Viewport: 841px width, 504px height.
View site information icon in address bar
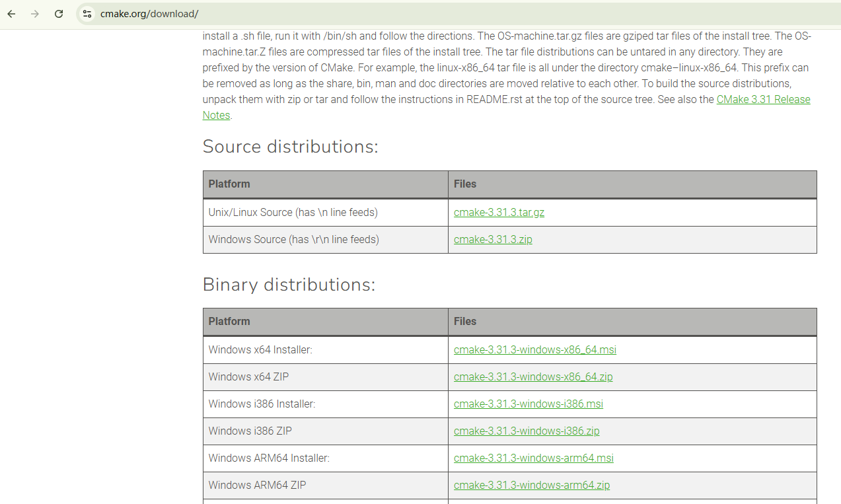point(87,14)
